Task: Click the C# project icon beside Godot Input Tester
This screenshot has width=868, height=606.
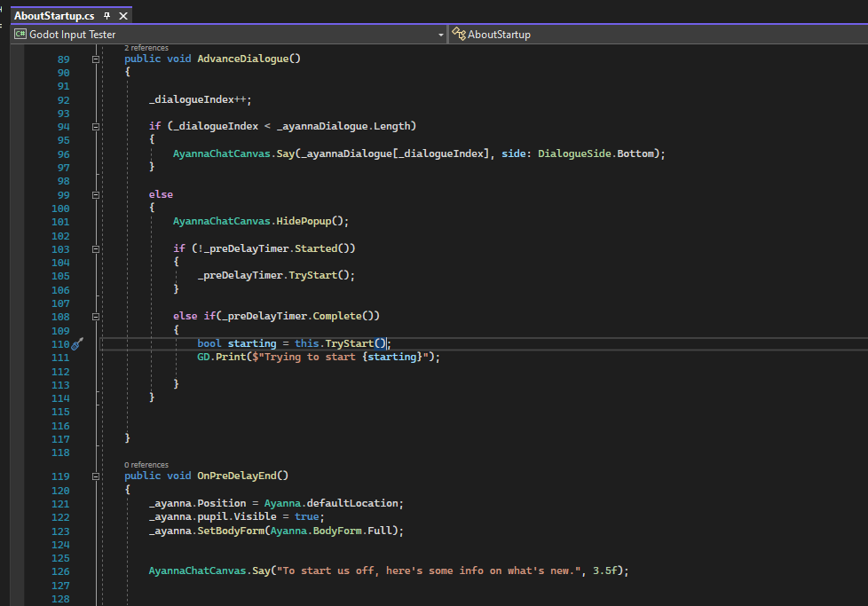Action: (19, 35)
